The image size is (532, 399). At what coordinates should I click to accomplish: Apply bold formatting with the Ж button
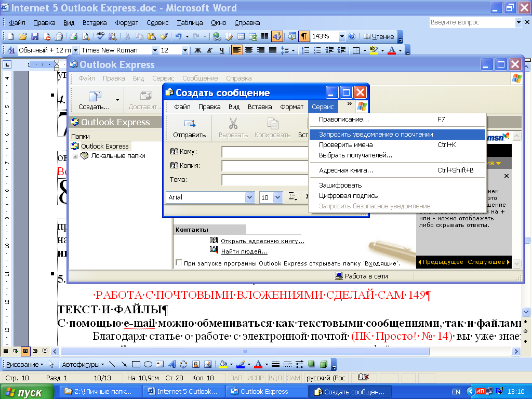click(198, 50)
